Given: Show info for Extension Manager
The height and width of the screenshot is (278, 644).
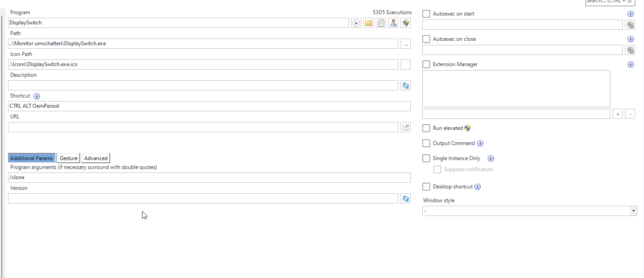Looking at the screenshot, I should coord(631,64).
